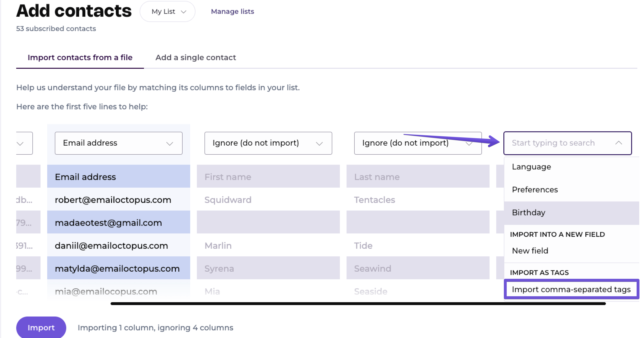
Task: Click the Email address header cell
Action: pyautogui.click(x=118, y=177)
